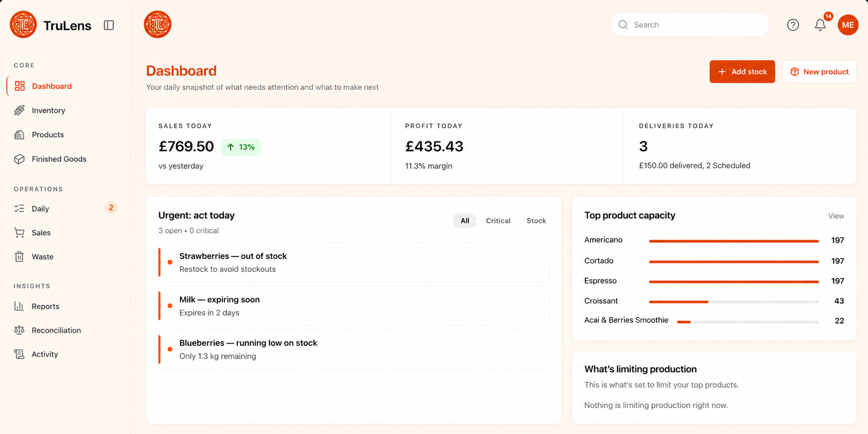Click the Dashboard page heading
Viewport: 868px width, 434px height.
pyautogui.click(x=181, y=71)
